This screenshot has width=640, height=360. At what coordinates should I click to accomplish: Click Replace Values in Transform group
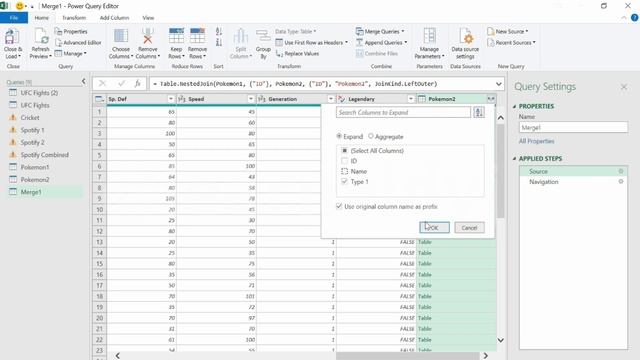[x=298, y=53]
